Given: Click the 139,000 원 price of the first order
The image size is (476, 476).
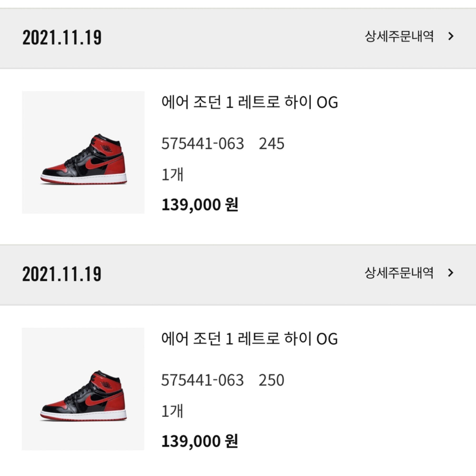Looking at the screenshot, I should [200, 205].
